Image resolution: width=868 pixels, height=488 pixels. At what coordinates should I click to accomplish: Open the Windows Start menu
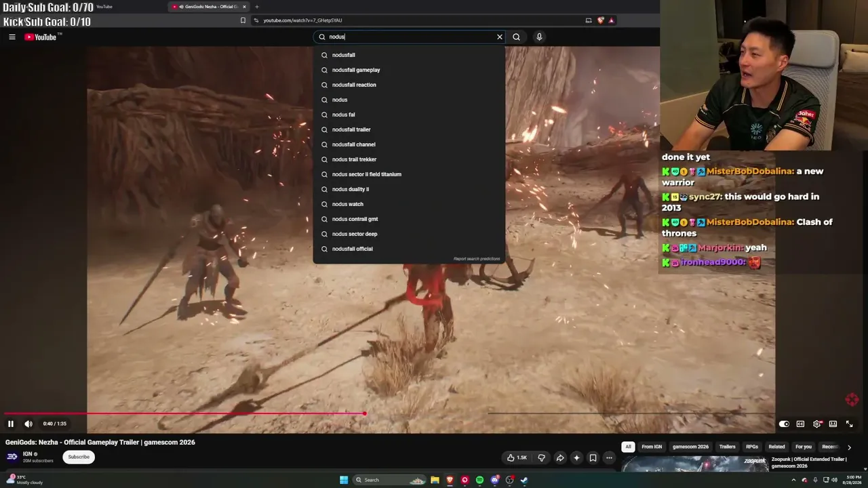click(x=344, y=481)
